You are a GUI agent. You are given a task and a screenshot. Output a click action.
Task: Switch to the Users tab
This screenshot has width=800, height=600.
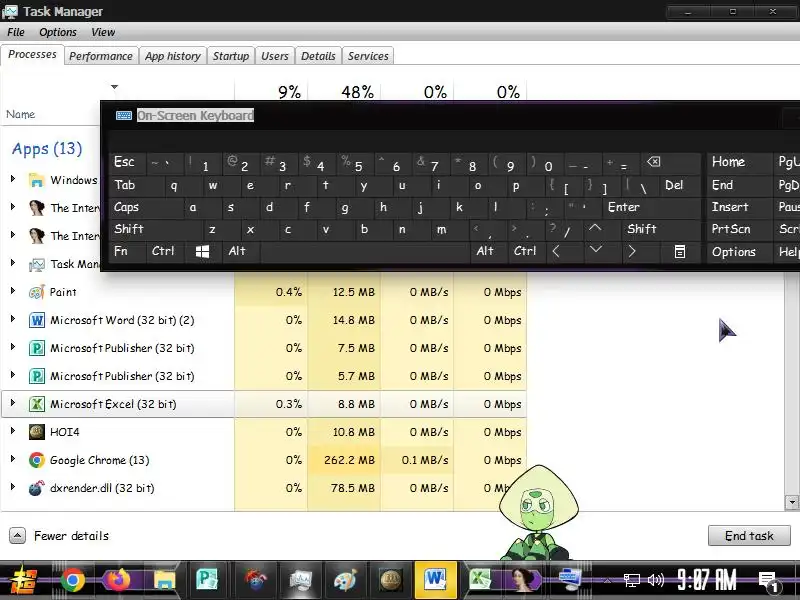coord(275,56)
